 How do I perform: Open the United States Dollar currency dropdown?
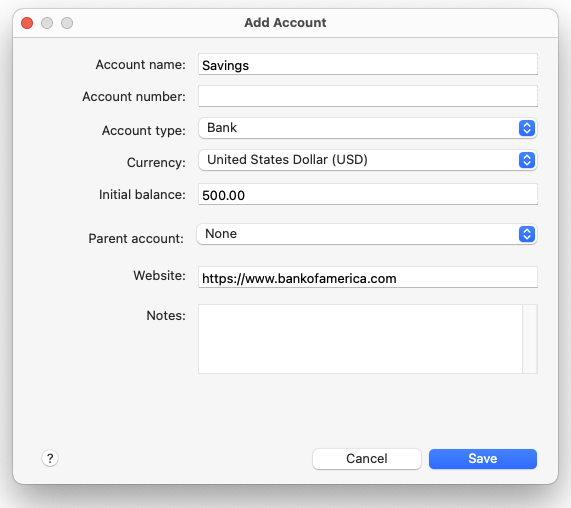tap(367, 160)
